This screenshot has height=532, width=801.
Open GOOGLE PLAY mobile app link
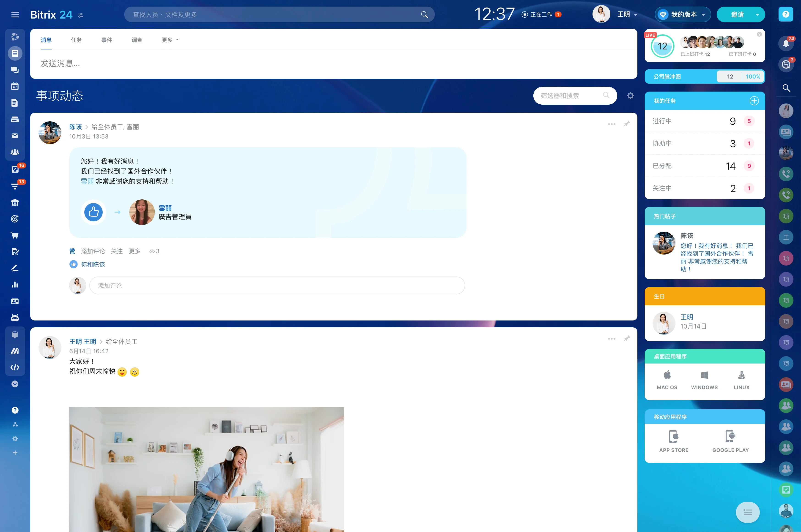pos(730,441)
